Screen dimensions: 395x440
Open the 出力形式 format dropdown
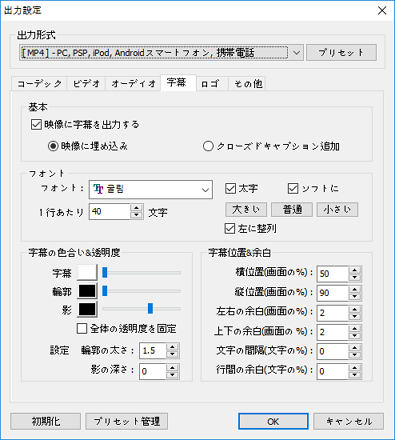[161, 53]
